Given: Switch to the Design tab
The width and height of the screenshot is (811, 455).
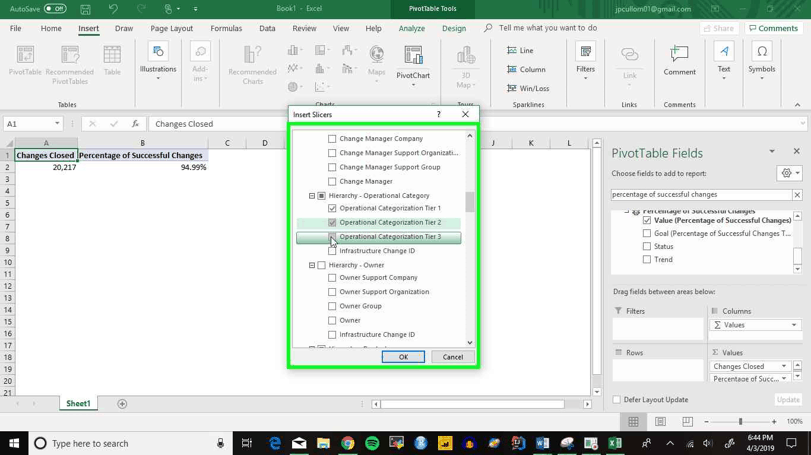Looking at the screenshot, I should click(x=454, y=28).
